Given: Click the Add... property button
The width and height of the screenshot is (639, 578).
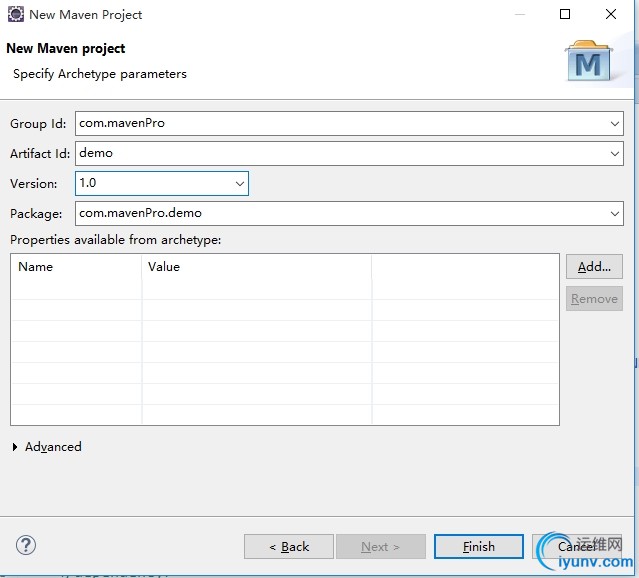Looking at the screenshot, I should click(x=594, y=267).
